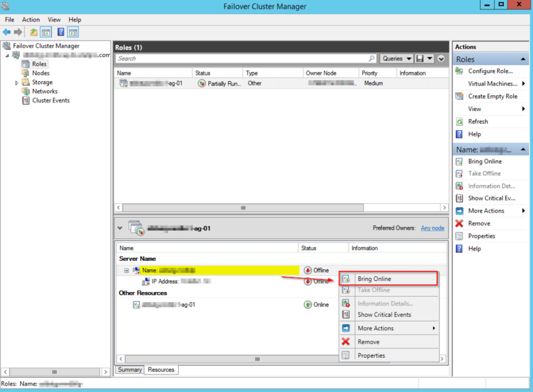The height and width of the screenshot is (392, 533).
Task: Select the Storage tree node
Action: click(x=42, y=82)
